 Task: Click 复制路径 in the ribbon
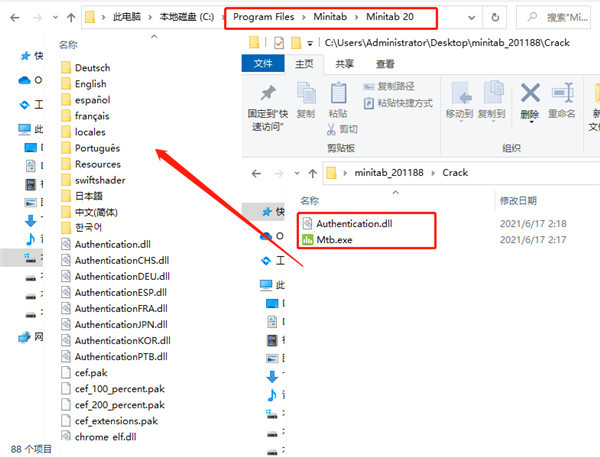click(389, 87)
